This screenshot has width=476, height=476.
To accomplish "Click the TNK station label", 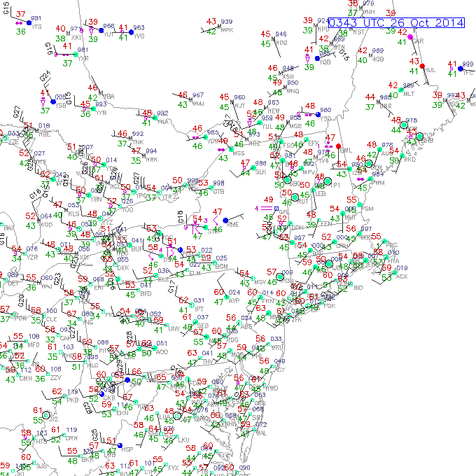I will pyautogui.click(x=139, y=142).
